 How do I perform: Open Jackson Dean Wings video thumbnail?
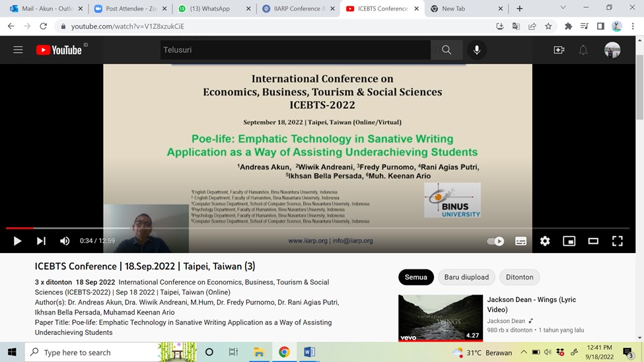(441, 318)
